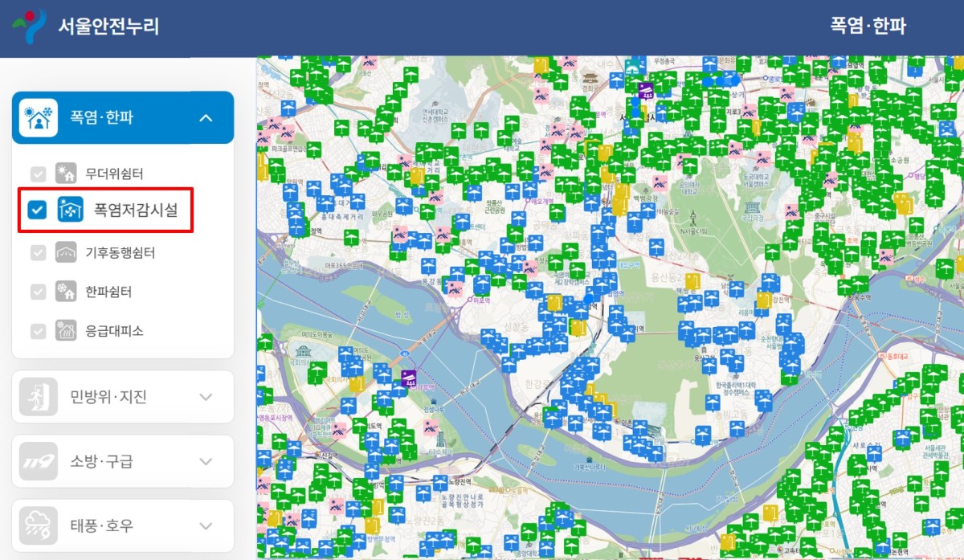Uncheck the 폭염저감시설 checkbox
This screenshot has width=964, height=560.
point(37,210)
